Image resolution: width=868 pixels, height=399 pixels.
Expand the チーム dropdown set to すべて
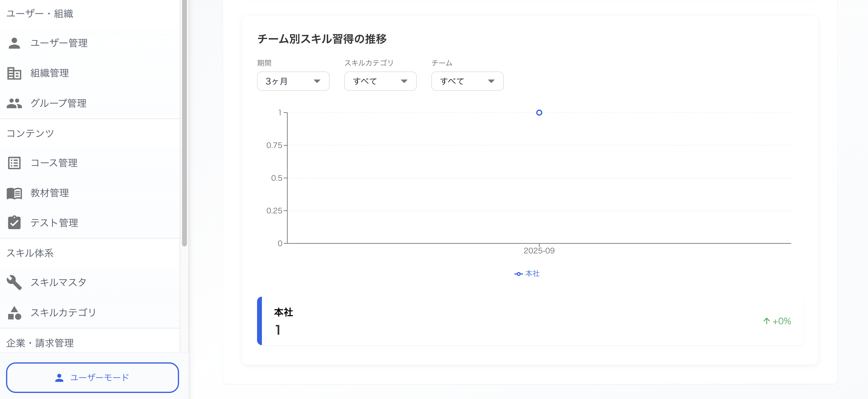click(x=467, y=81)
